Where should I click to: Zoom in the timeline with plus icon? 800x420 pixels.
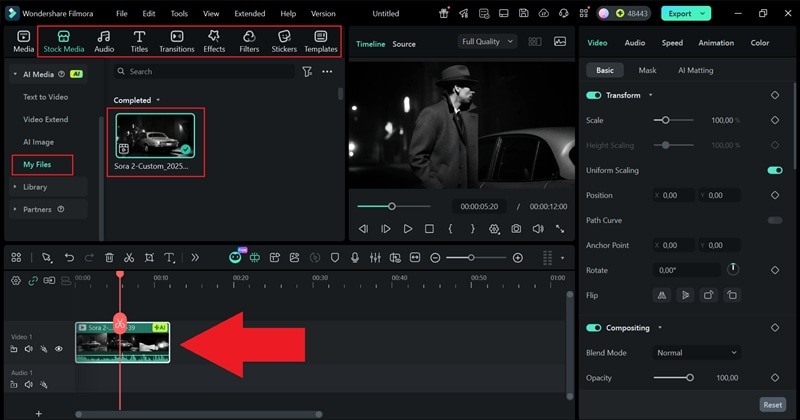tap(517, 258)
